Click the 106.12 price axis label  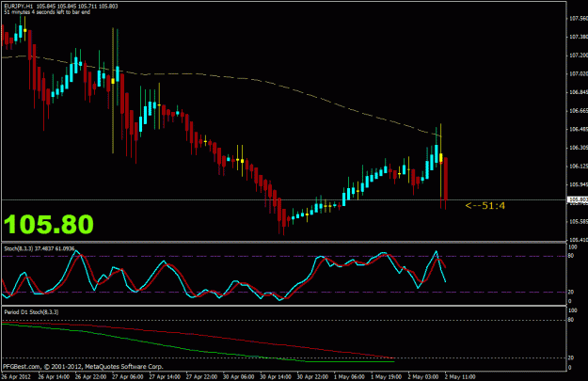point(579,167)
